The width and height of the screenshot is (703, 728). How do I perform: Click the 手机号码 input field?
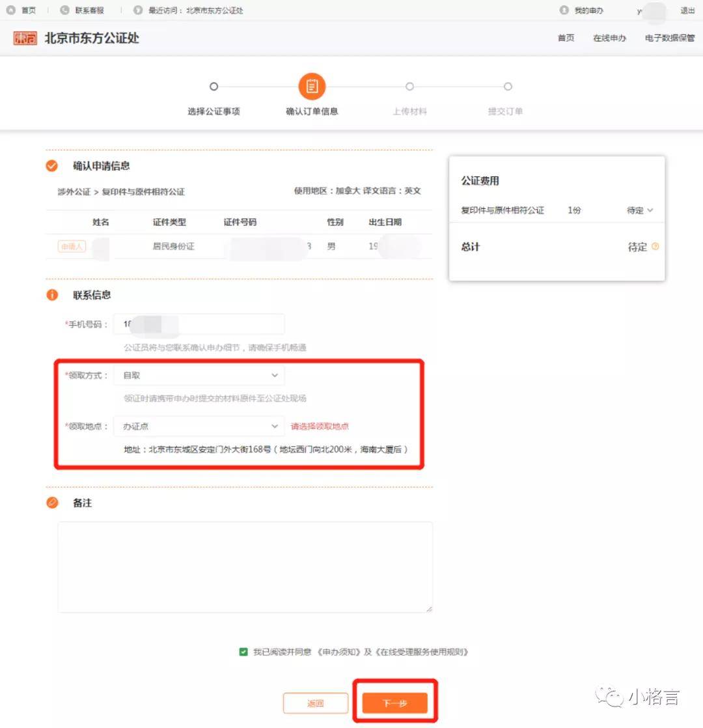(x=199, y=324)
